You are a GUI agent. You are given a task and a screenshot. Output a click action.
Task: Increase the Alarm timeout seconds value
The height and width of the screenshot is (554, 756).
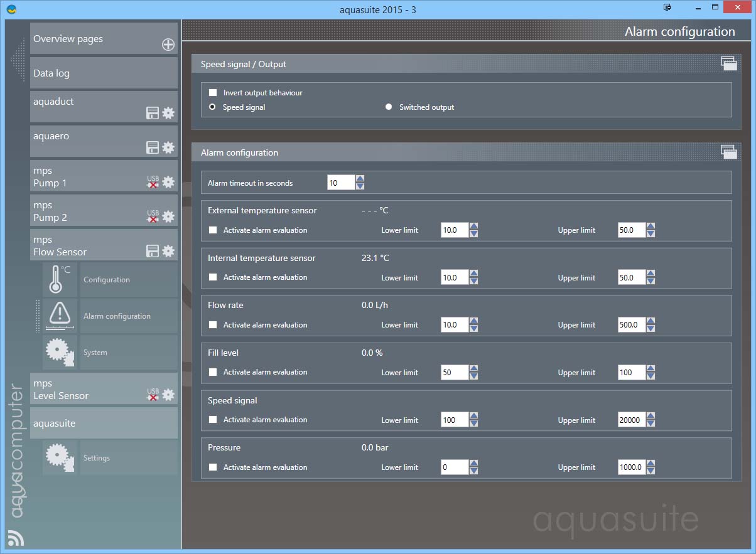click(x=360, y=179)
